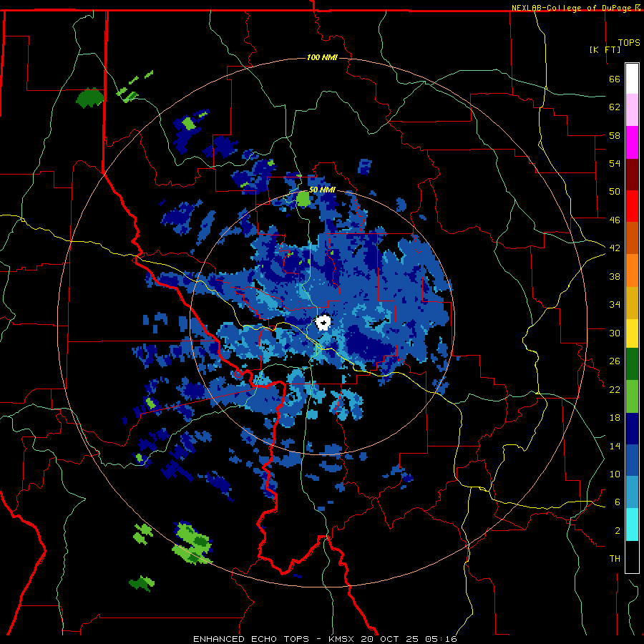Click the white color band in the tops legend

coord(632,79)
